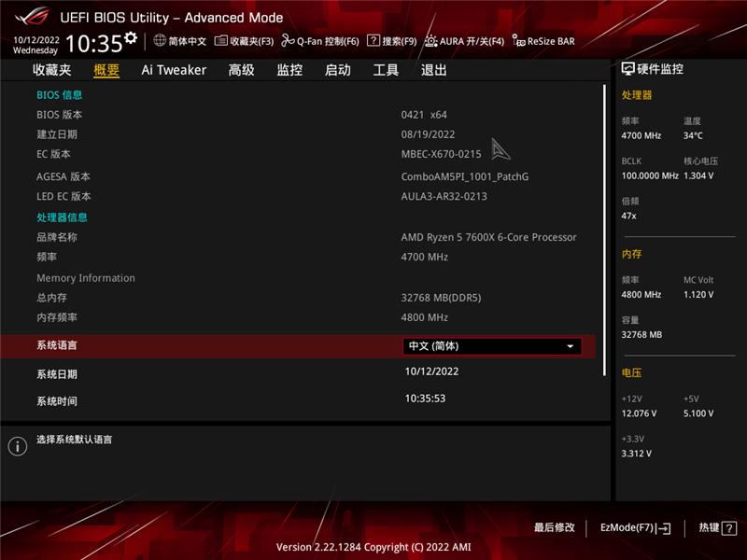The width and height of the screenshot is (747, 560).
Task: Open the 退出 tab
Action: click(434, 70)
